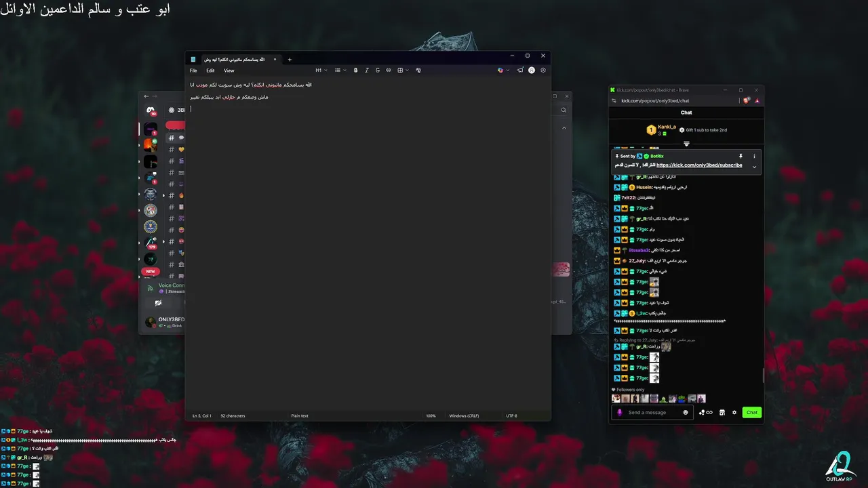Select the Arabic-titled Notepad document tab
This screenshot has width=868, height=488.
coord(234,59)
